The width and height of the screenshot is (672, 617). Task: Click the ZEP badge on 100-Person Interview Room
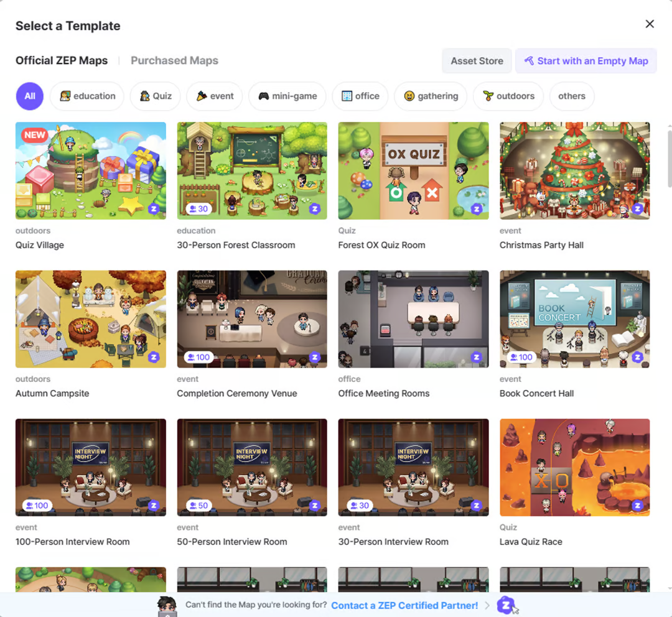pyautogui.click(x=154, y=505)
